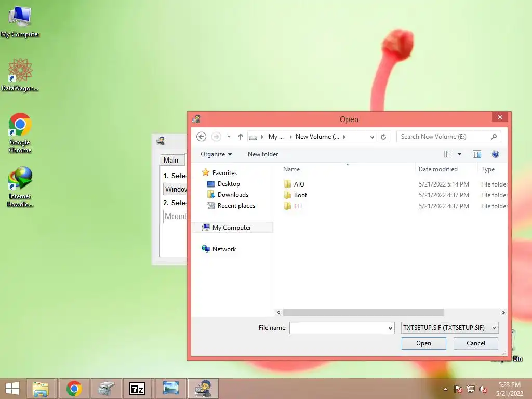Go back in Open dialog
532x399 pixels.
(201, 137)
